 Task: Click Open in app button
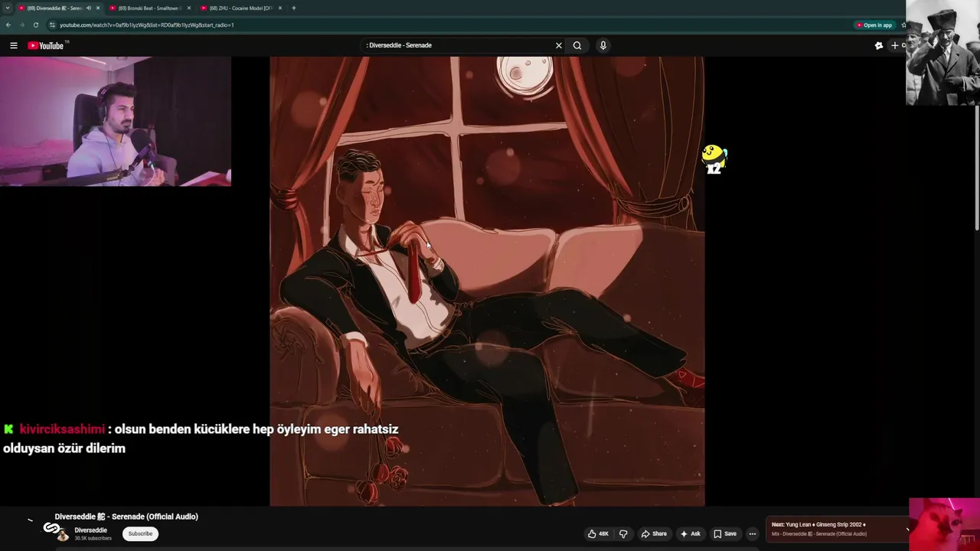pos(874,24)
